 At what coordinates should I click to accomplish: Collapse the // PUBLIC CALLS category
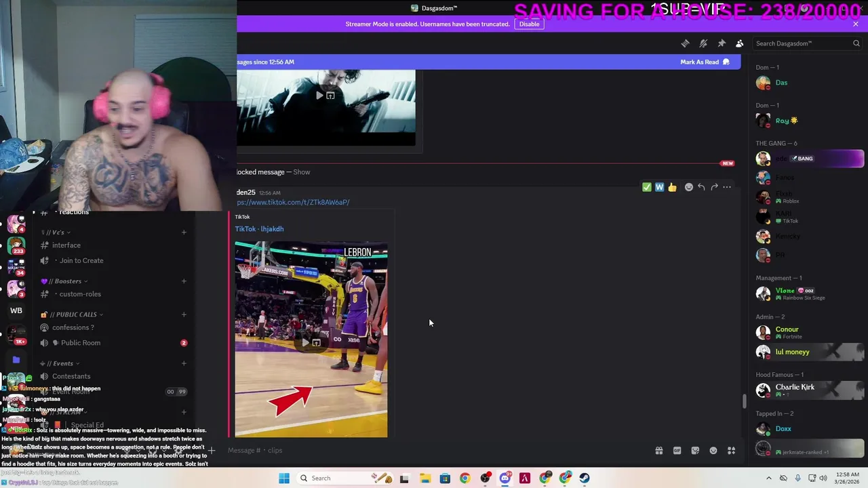pos(72,314)
